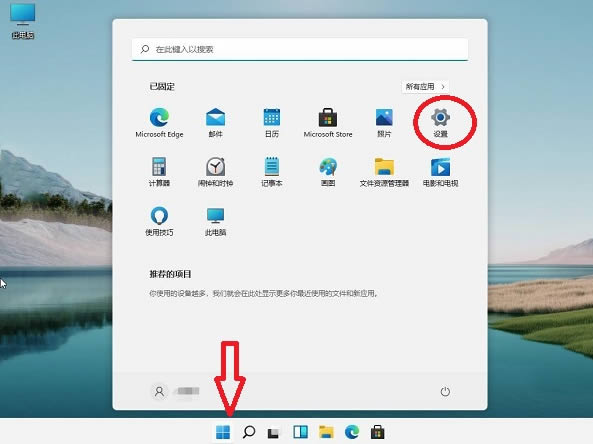
Task: Select 此电脑 desktop icon
Action: pyautogui.click(x=23, y=21)
